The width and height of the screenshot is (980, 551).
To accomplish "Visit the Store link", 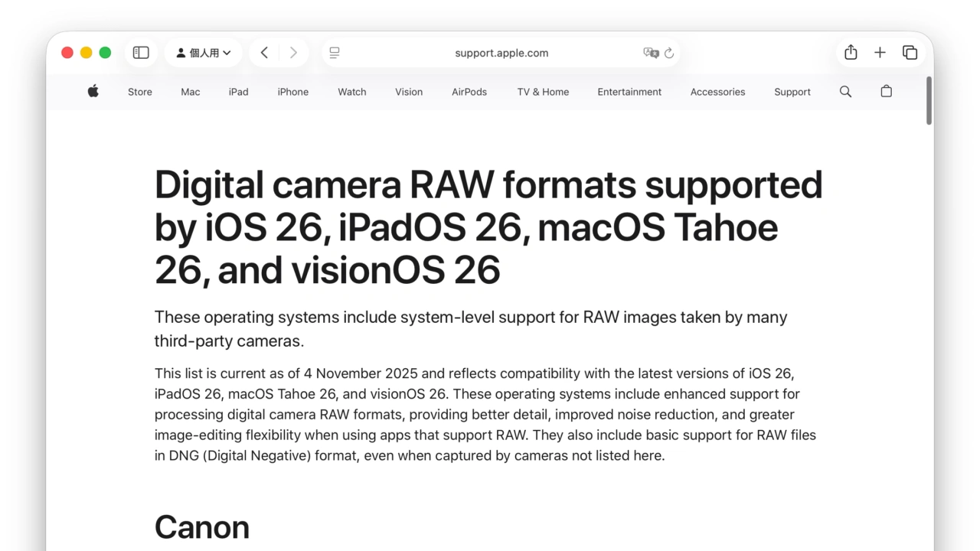I will point(139,91).
